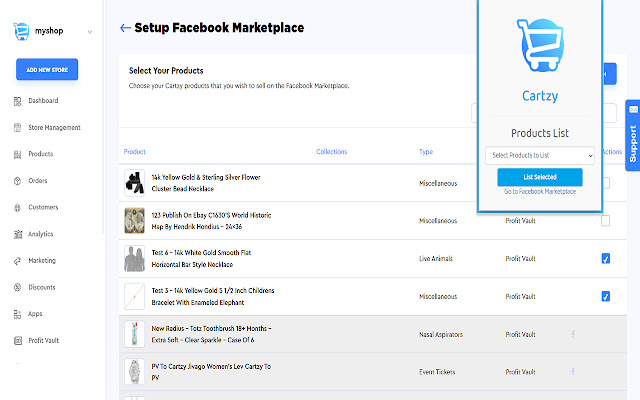Viewport: 640px width, 400px height.
Task: Follow the Go to Facebook Marketplace link
Action: click(540, 191)
